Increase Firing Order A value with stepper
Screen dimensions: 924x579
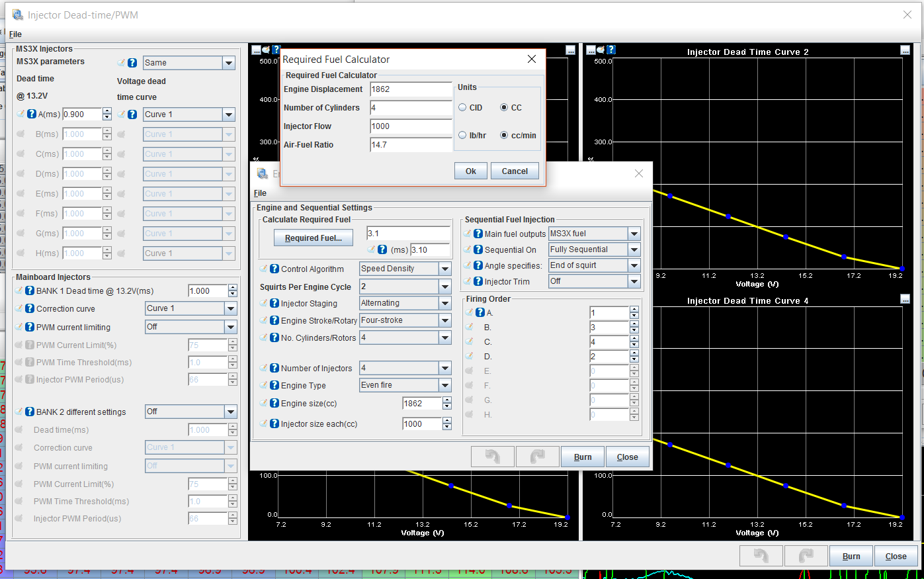point(634,310)
